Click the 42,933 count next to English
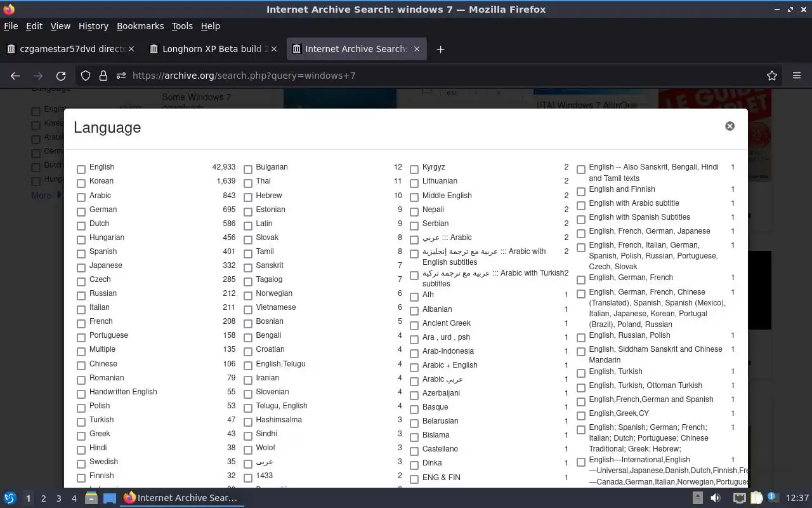The image size is (812, 508). coord(224,167)
